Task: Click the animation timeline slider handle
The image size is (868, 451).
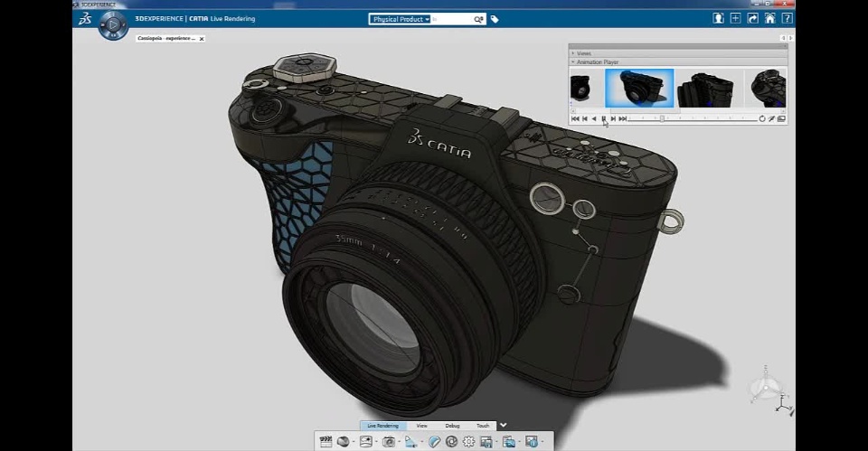Action: (662, 118)
